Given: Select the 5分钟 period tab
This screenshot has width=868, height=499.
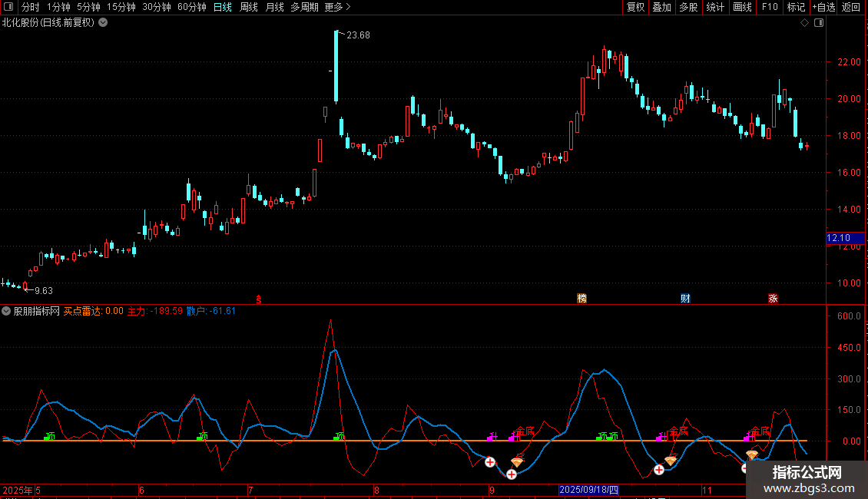Looking at the screenshot, I should (x=88, y=7).
